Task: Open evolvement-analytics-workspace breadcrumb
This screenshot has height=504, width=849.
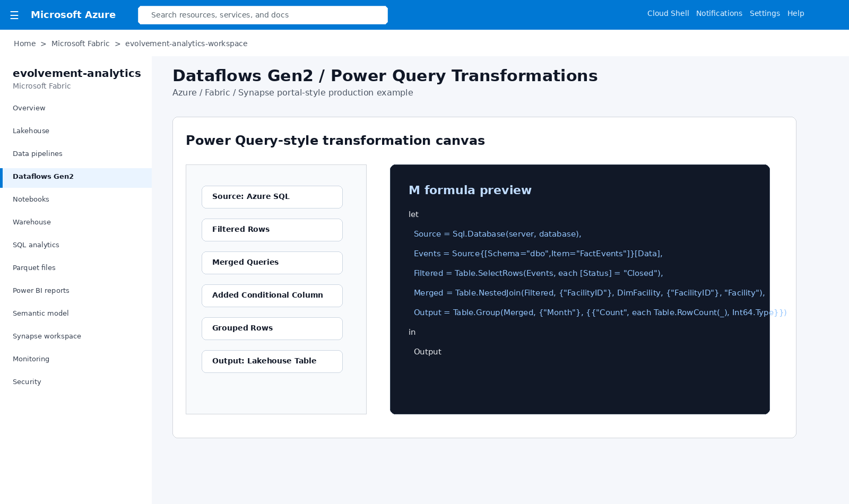Action: pyautogui.click(x=186, y=44)
